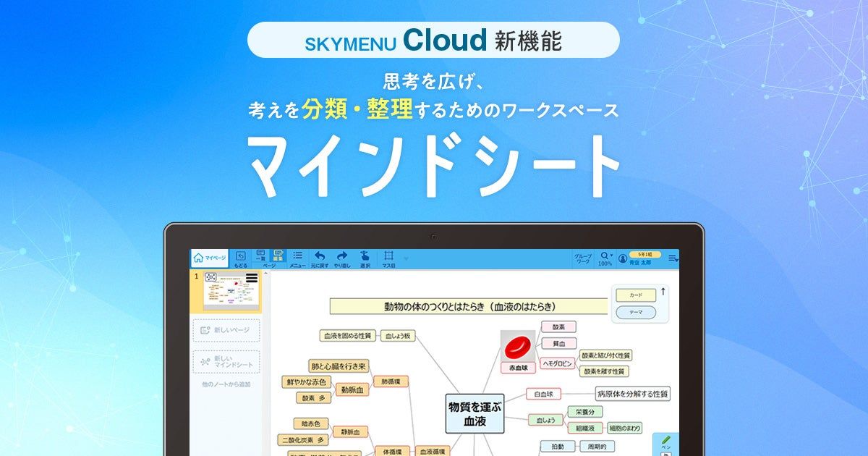The height and width of the screenshot is (456, 868).
Task: Select the ヘモグロビン card
Action: click(x=558, y=363)
